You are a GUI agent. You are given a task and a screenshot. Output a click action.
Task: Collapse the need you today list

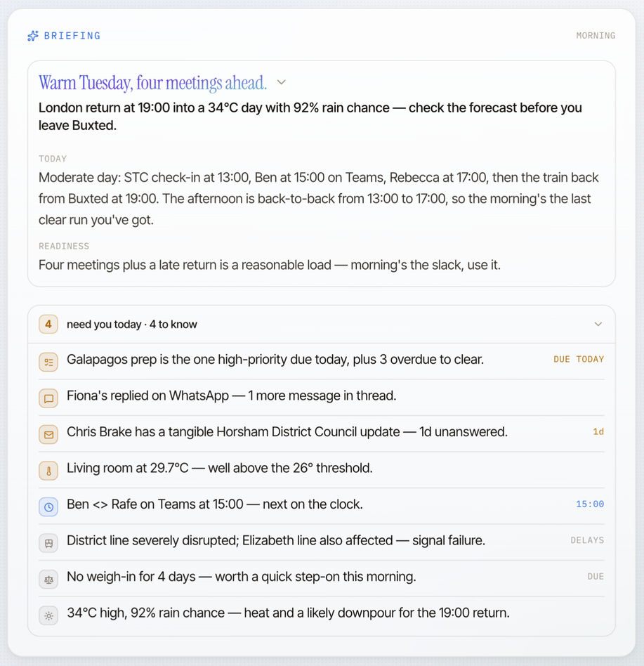(598, 324)
